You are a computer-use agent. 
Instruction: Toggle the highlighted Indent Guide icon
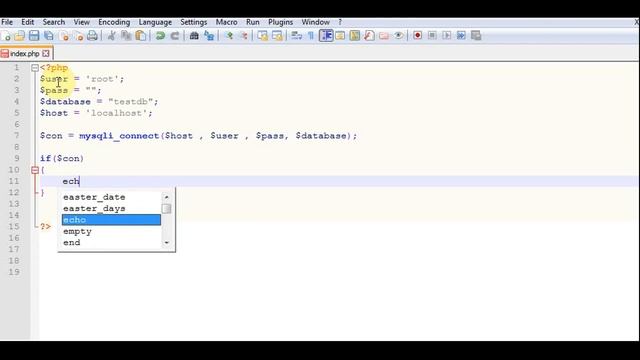[326, 36]
